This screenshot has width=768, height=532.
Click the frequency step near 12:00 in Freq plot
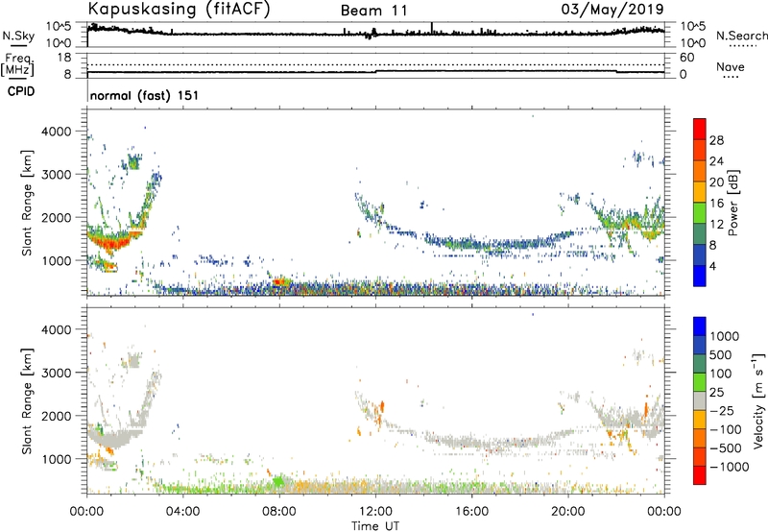coord(376,71)
